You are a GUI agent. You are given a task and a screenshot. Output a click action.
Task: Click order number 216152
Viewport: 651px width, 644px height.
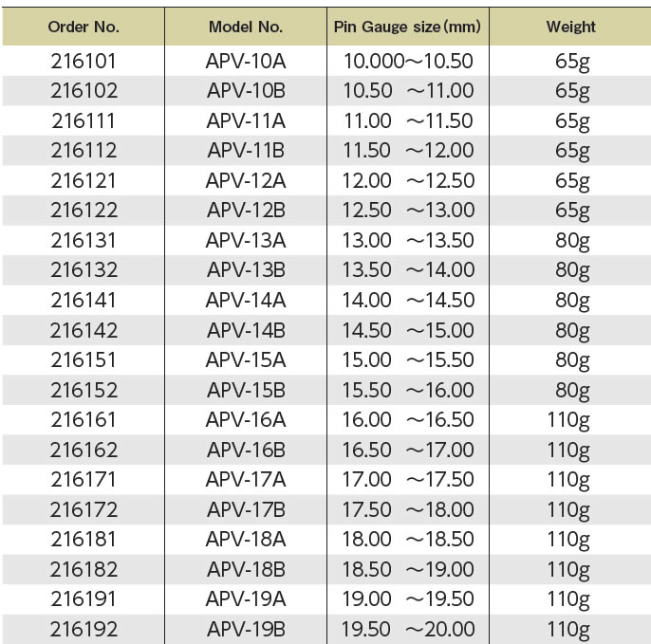[x=84, y=390]
